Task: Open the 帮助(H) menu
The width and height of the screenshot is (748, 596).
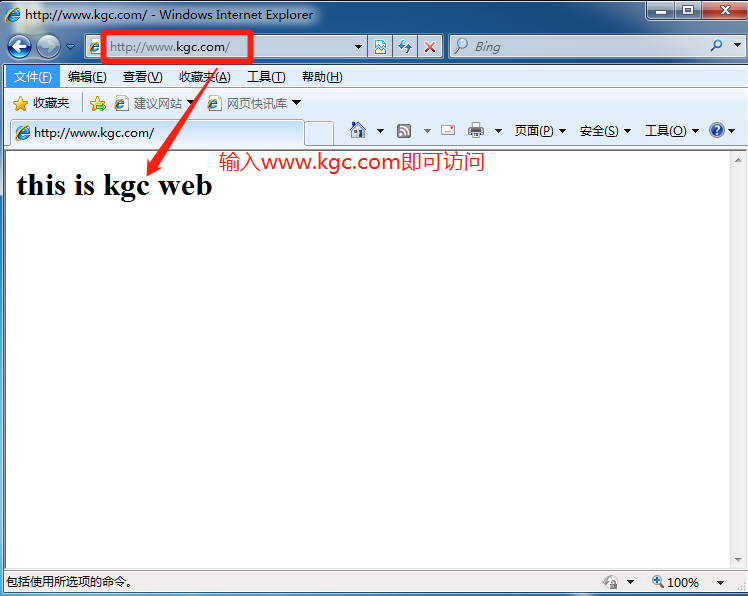Action: coord(322,77)
